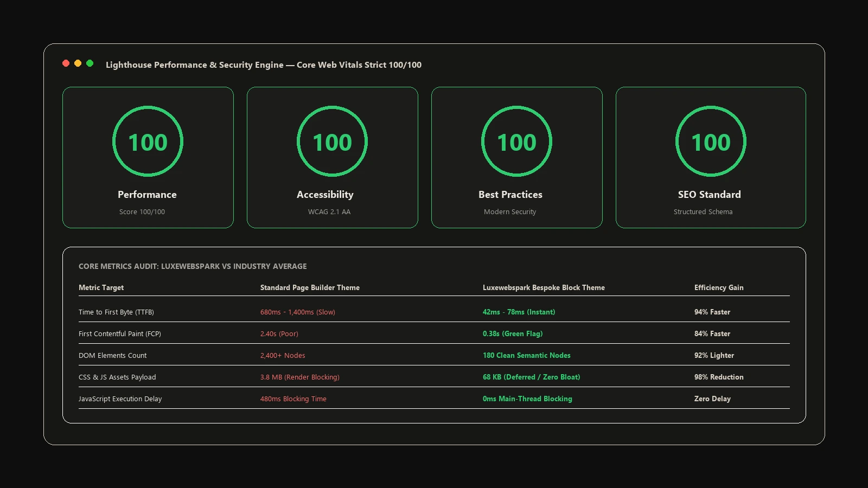868x488 pixels.
Task: Click the '68 KB (Deferred / Zero Bloat)' value
Action: 532,377
